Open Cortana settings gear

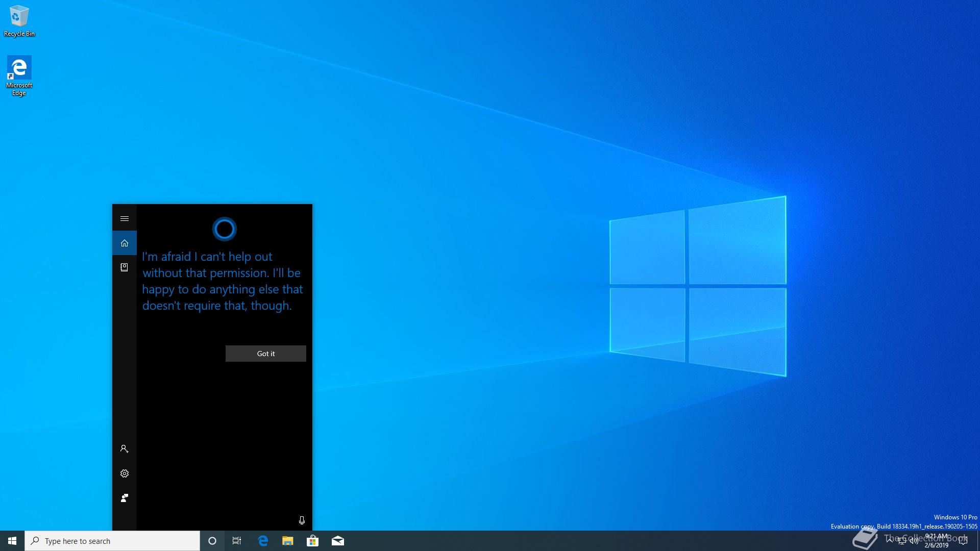(124, 473)
